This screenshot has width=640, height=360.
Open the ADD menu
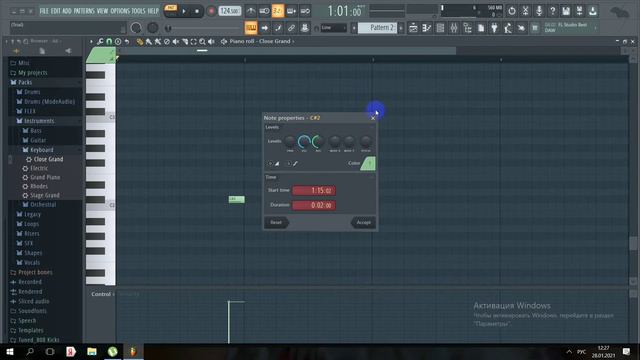click(x=67, y=11)
